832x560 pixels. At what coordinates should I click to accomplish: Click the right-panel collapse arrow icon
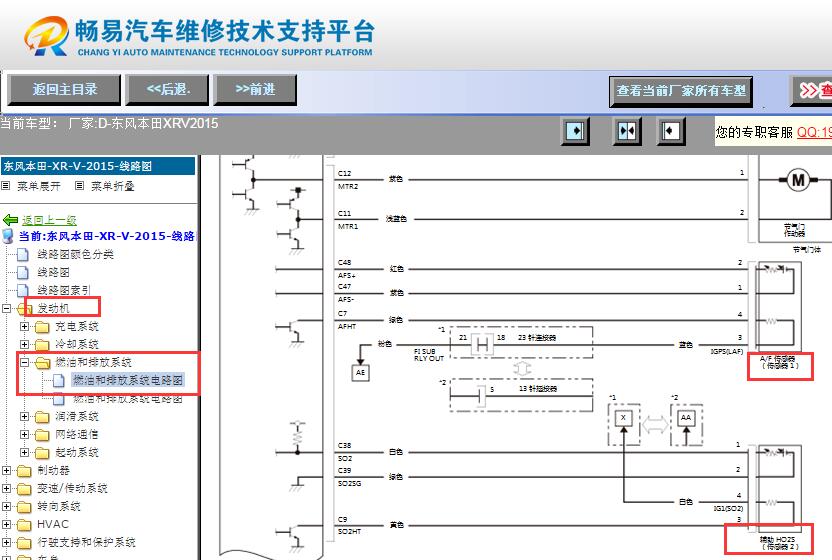[671, 131]
